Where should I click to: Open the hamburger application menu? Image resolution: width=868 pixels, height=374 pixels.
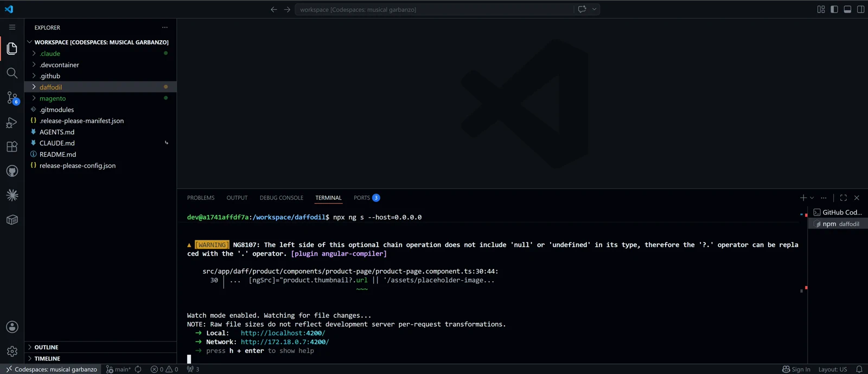[x=12, y=27]
